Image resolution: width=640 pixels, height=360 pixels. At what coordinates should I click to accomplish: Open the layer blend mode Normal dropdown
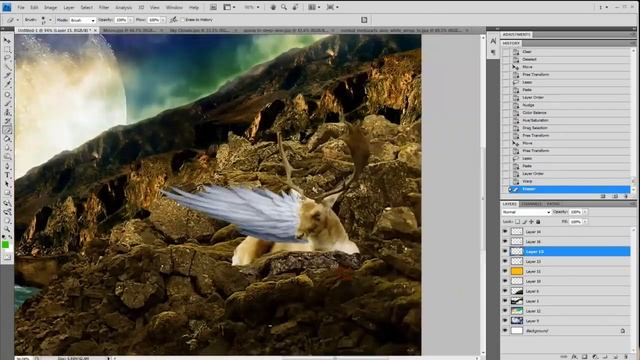[526, 212]
